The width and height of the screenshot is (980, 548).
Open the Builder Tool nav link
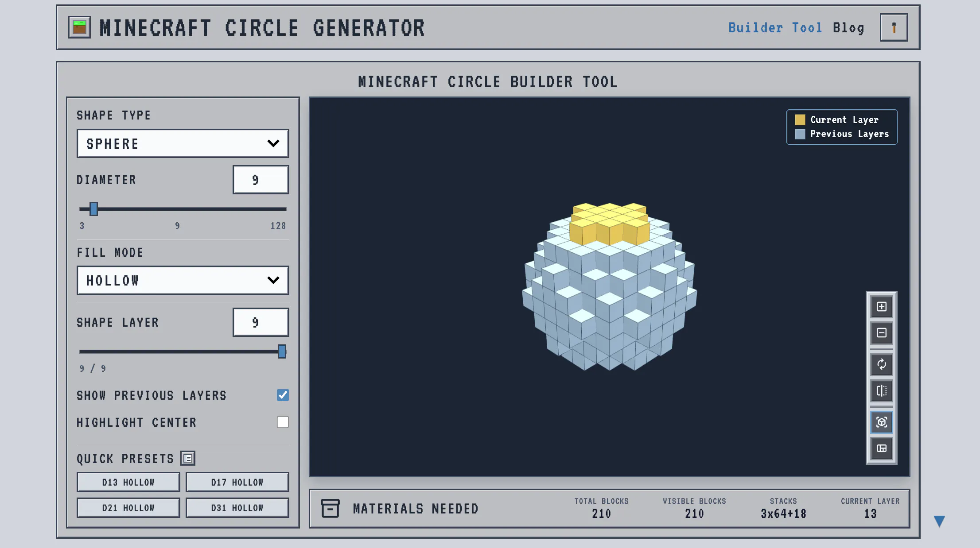pos(775,28)
